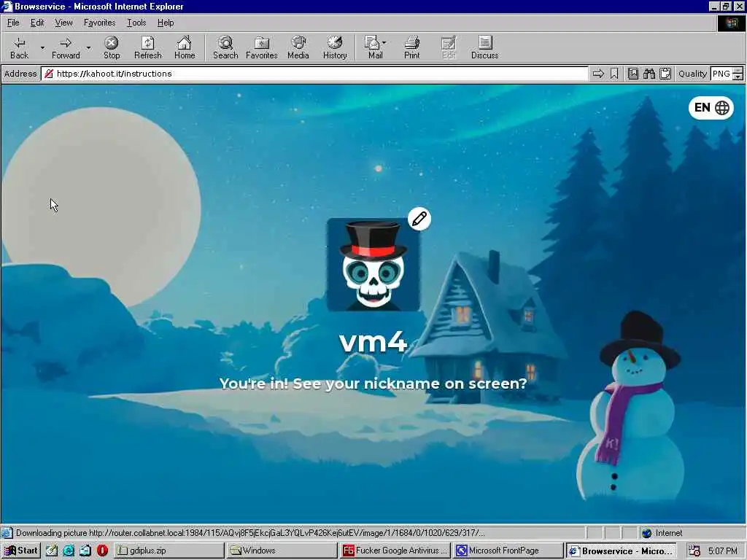The image size is (747, 560).
Task: Switch to Microsoft FrontPage taskbar button
Action: point(508,551)
